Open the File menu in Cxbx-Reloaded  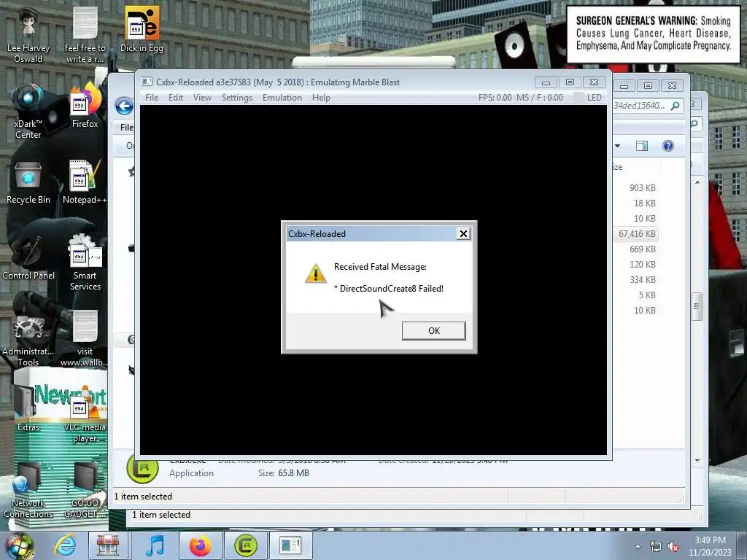click(152, 97)
